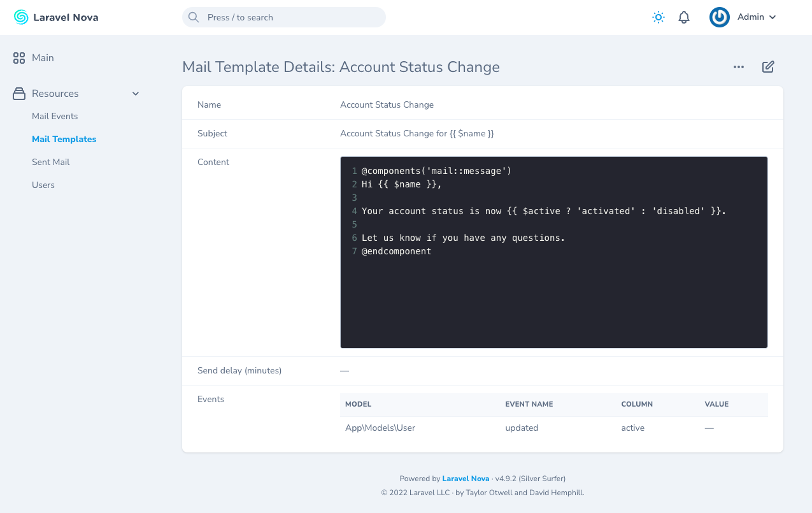The height and width of the screenshot is (513, 812).
Task: Select Mail Templates in sidebar
Action: point(64,140)
